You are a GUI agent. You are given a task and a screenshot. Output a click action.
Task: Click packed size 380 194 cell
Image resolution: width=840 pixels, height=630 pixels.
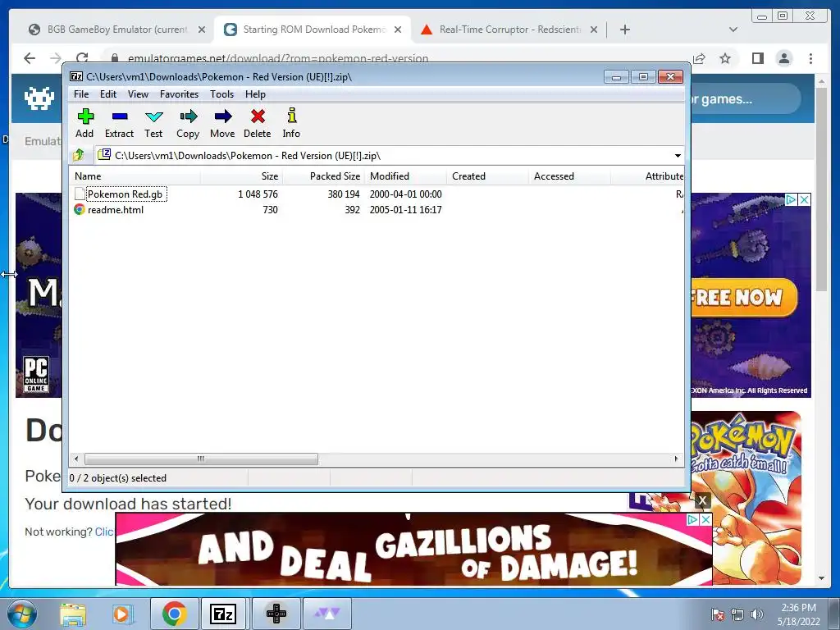click(x=344, y=194)
